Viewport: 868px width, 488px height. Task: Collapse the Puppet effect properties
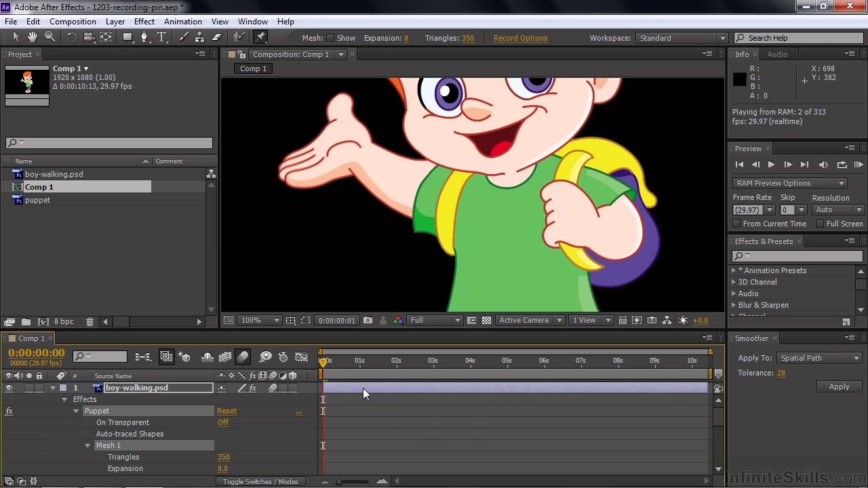(76, 411)
